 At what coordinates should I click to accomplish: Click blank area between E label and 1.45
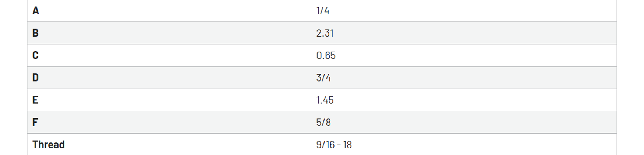177,100
